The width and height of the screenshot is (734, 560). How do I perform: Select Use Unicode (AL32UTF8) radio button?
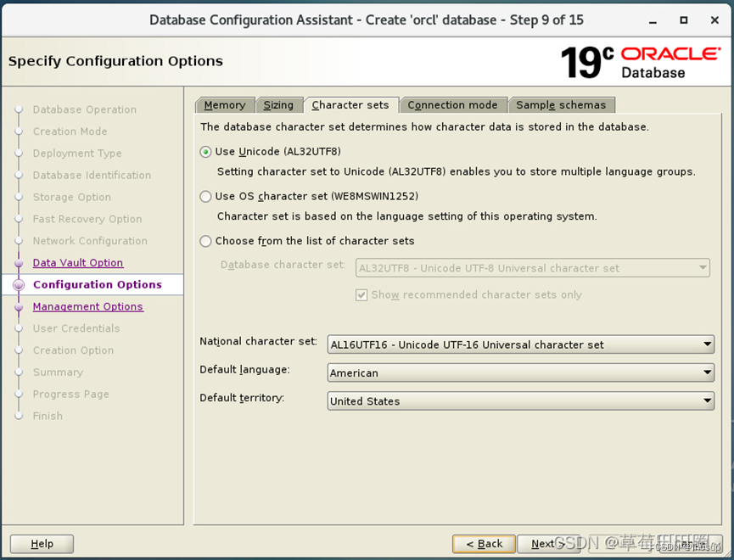coord(205,152)
